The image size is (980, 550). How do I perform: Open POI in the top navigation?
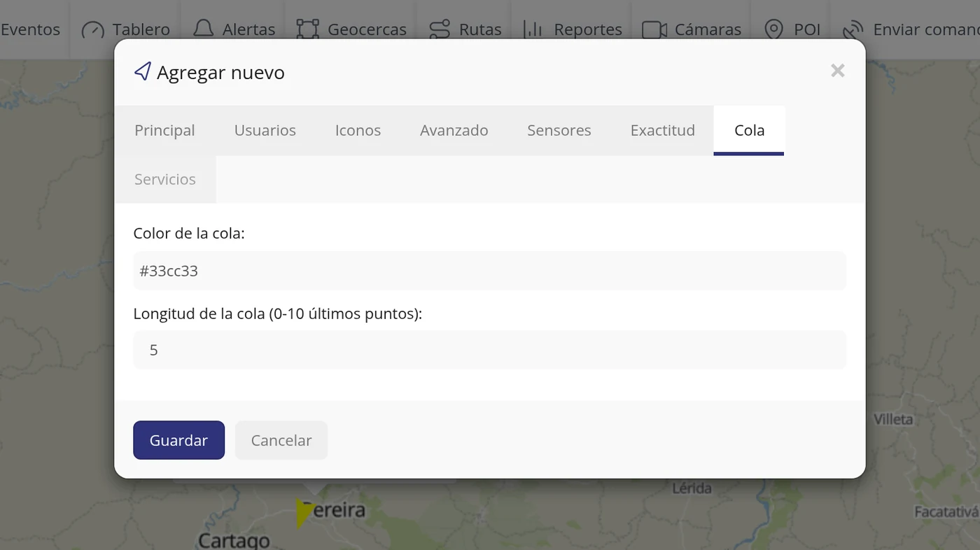(791, 29)
